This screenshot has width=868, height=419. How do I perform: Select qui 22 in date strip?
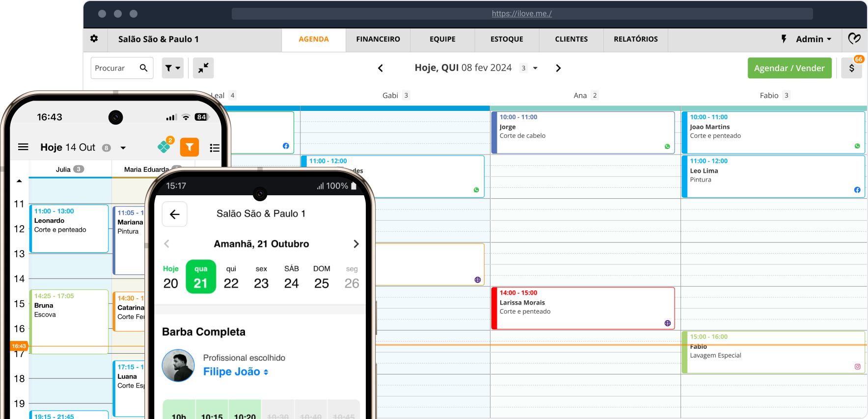(x=231, y=277)
